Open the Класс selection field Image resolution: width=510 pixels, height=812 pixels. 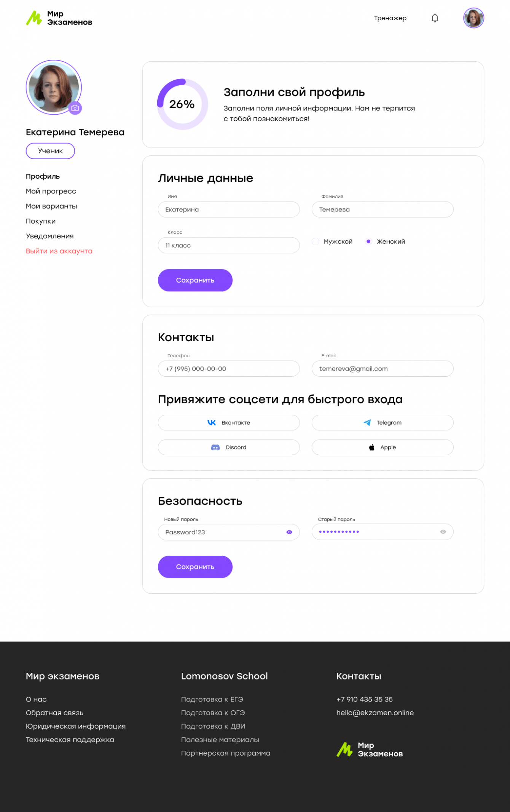(229, 245)
